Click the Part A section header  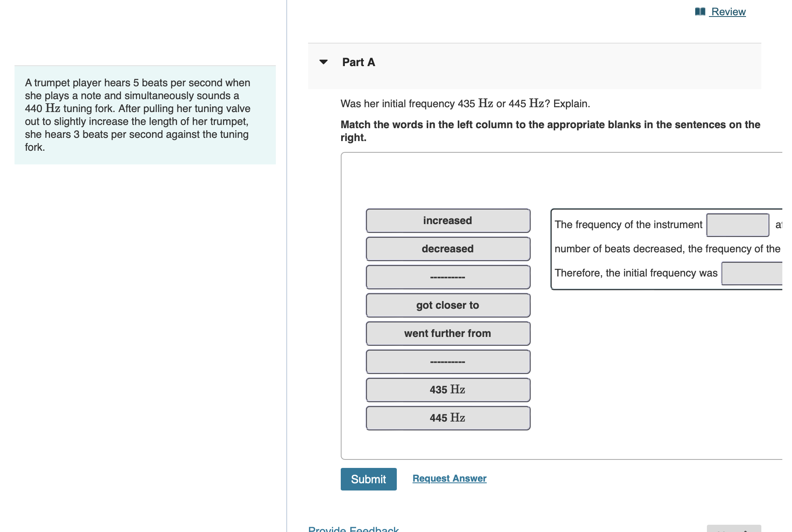(358, 62)
